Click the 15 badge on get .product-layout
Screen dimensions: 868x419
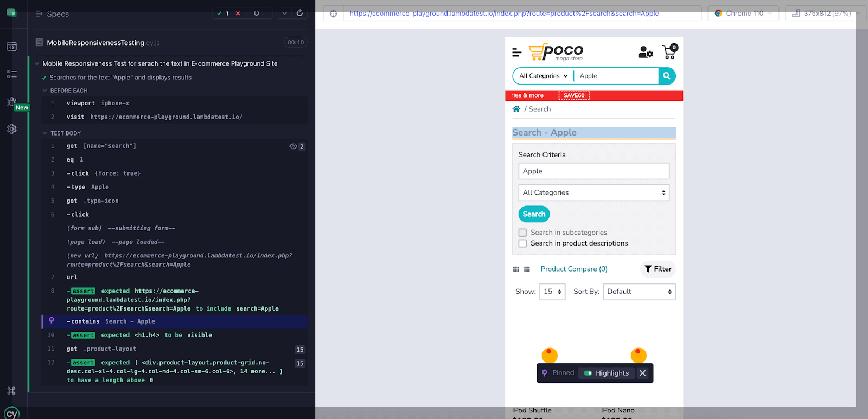click(x=300, y=350)
